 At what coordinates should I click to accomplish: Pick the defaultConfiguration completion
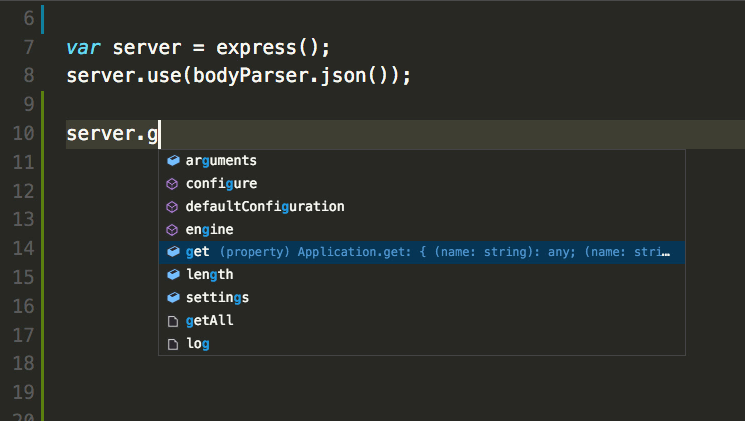422,206
